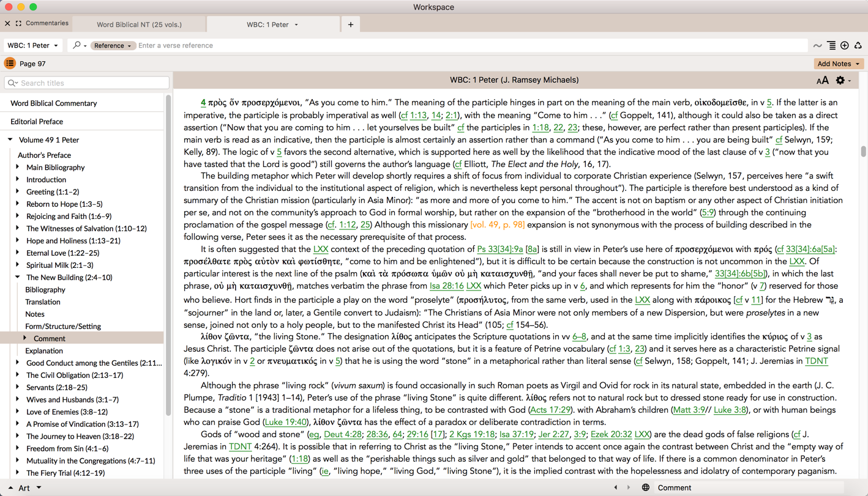
Task: Toggle the orange table of contents icon
Action: click(x=10, y=64)
